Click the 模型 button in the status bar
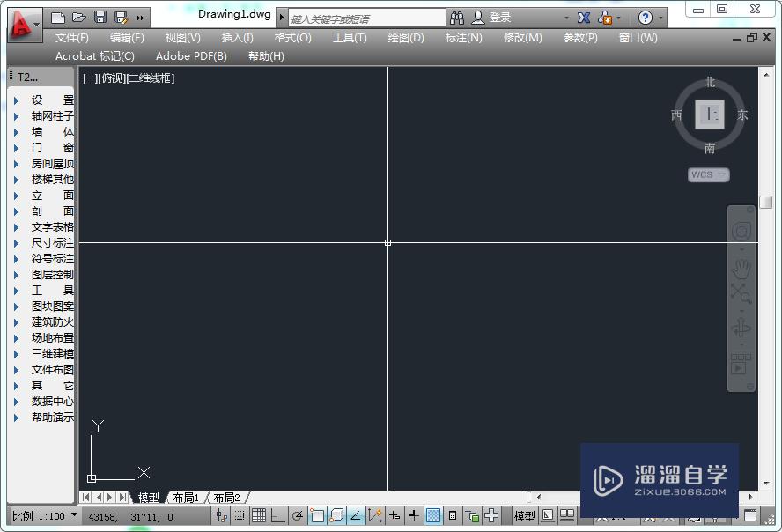Screen dimensions: 782x532 pos(524,514)
